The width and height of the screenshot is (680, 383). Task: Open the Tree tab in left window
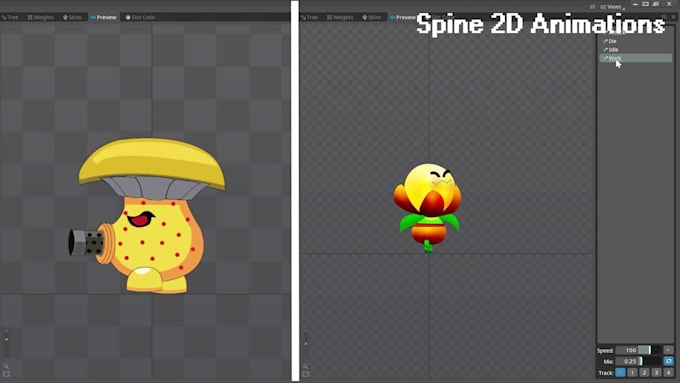(10, 17)
